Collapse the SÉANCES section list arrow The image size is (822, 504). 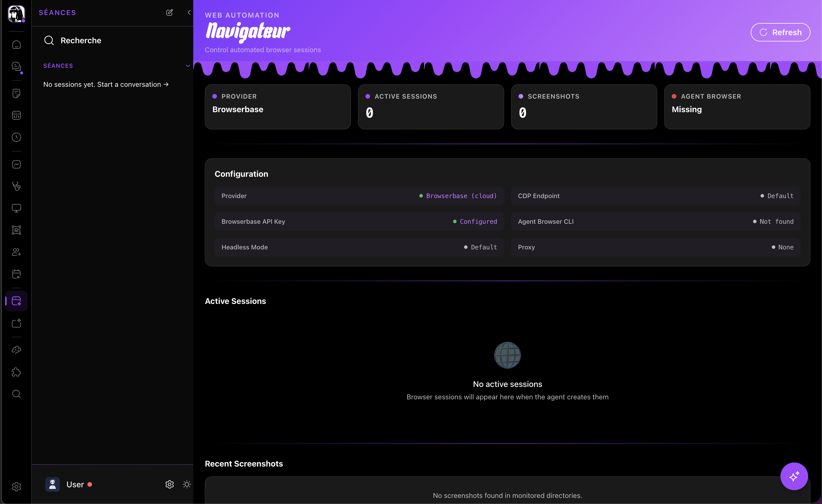188,66
